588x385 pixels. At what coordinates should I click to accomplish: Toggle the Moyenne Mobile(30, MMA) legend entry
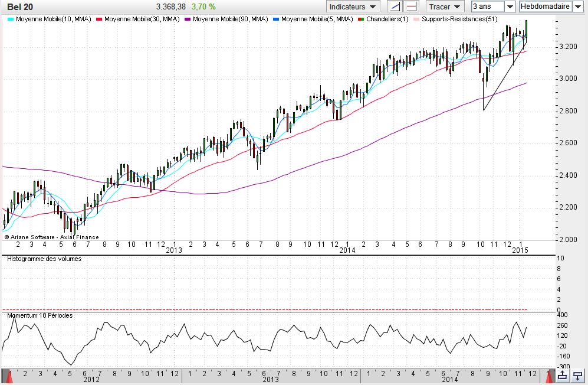142,19
